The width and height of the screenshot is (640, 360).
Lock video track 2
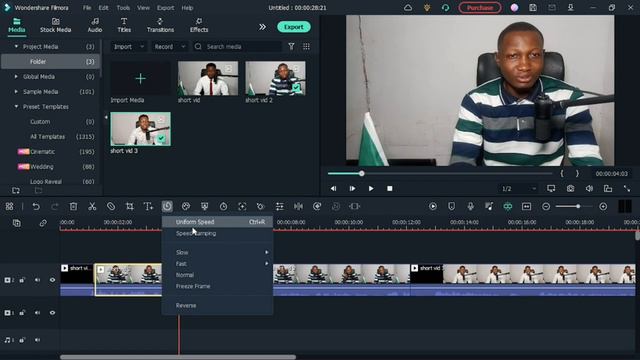(22, 280)
